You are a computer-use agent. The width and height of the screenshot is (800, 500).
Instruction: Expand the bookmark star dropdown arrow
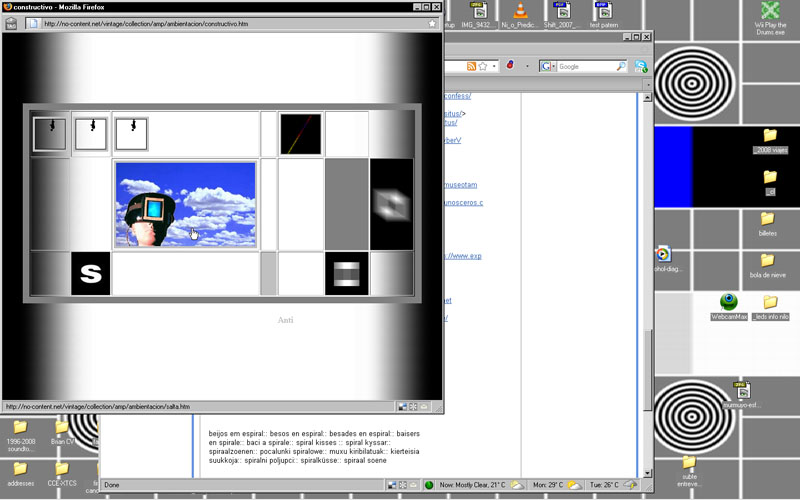pos(493,66)
